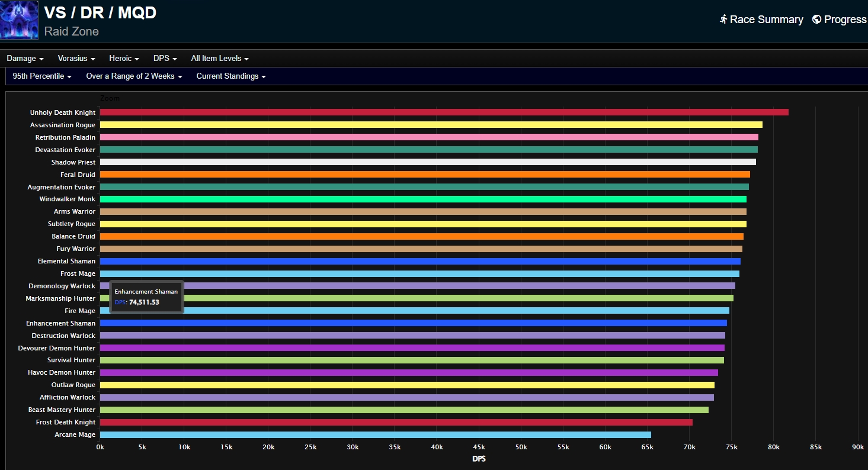Click the Fire Mage label
Viewport: 868px width, 470px height.
pyautogui.click(x=80, y=311)
